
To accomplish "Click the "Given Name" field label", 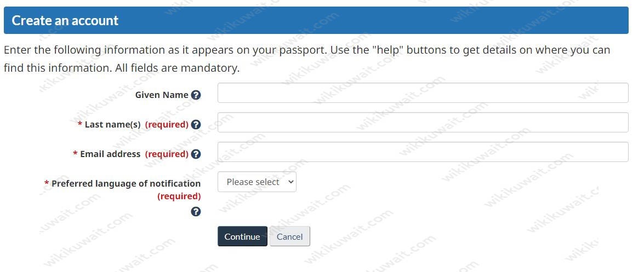I will (x=162, y=95).
